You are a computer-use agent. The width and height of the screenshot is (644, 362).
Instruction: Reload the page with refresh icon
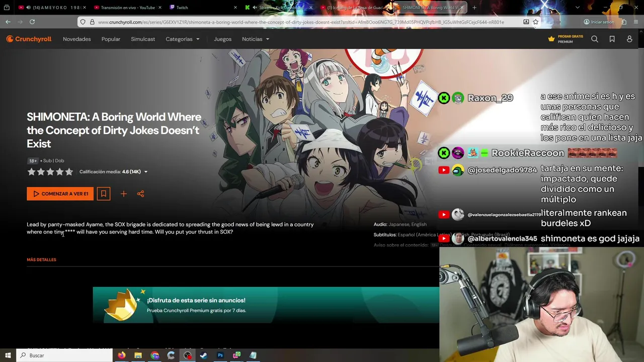[32, 22]
